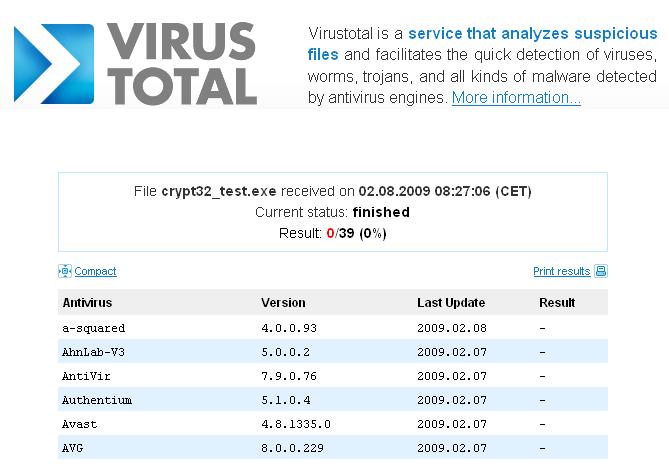
Task: Select the AVG row
Action: click(x=74, y=448)
